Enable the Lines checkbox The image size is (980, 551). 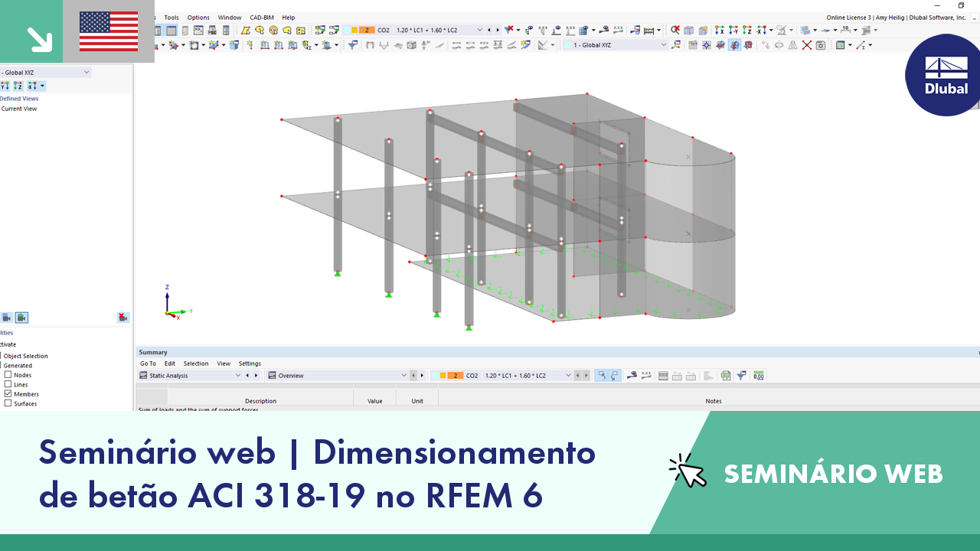[x=8, y=384]
